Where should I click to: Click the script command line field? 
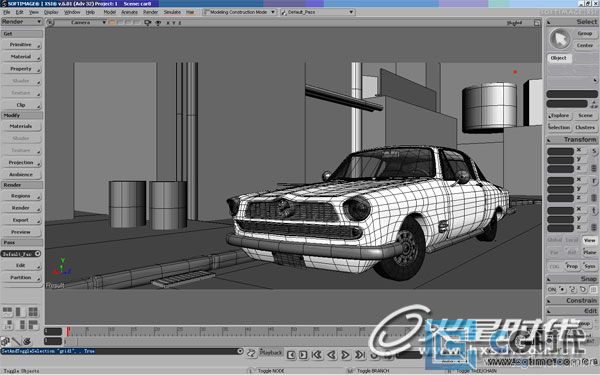pyautogui.click(x=119, y=351)
